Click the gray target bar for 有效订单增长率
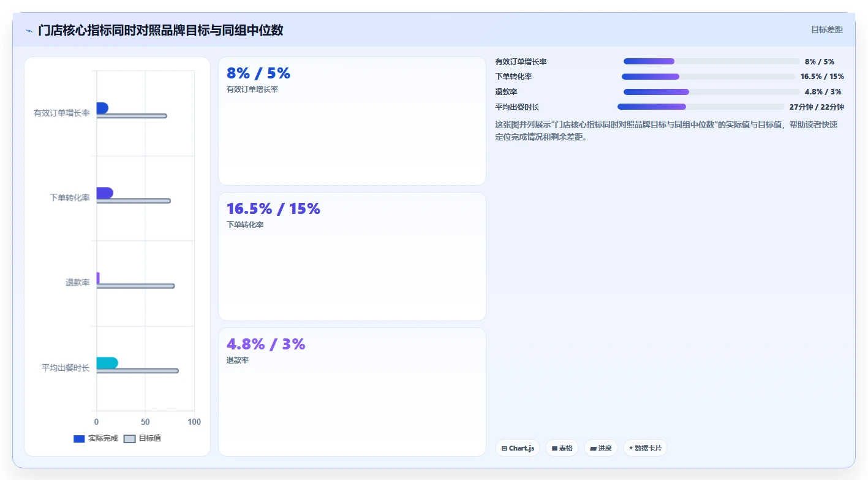 click(x=132, y=116)
